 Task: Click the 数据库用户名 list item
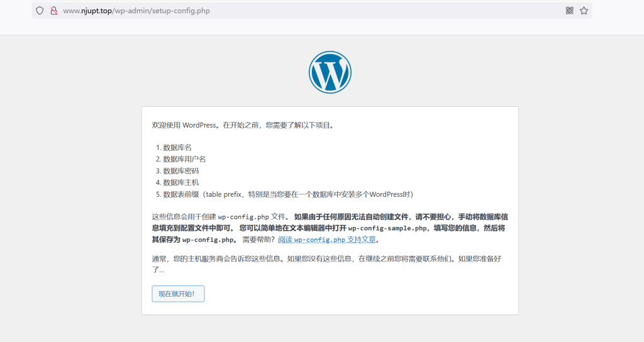click(184, 159)
